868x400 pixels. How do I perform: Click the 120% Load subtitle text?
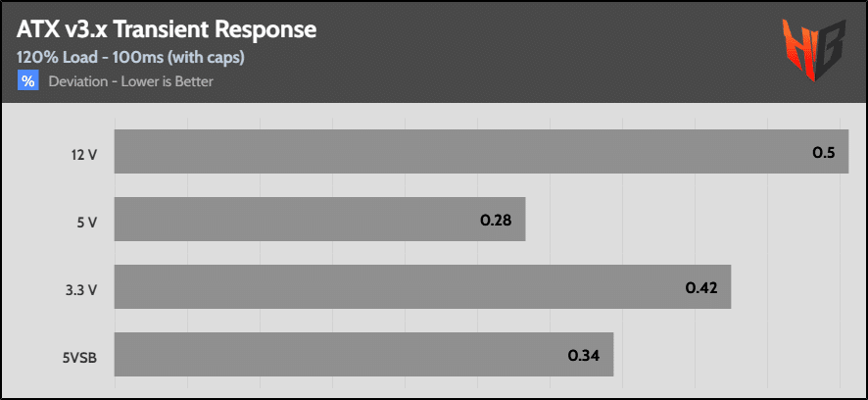[130, 58]
